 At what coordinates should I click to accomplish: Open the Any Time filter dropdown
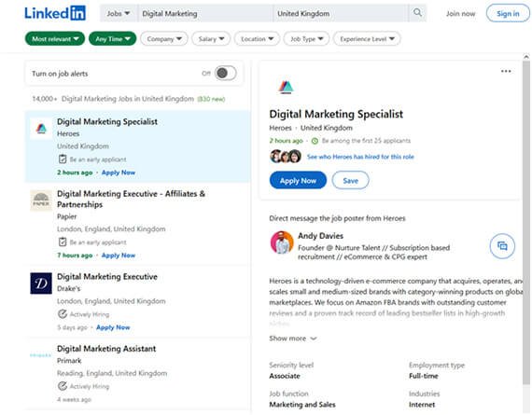coord(112,38)
